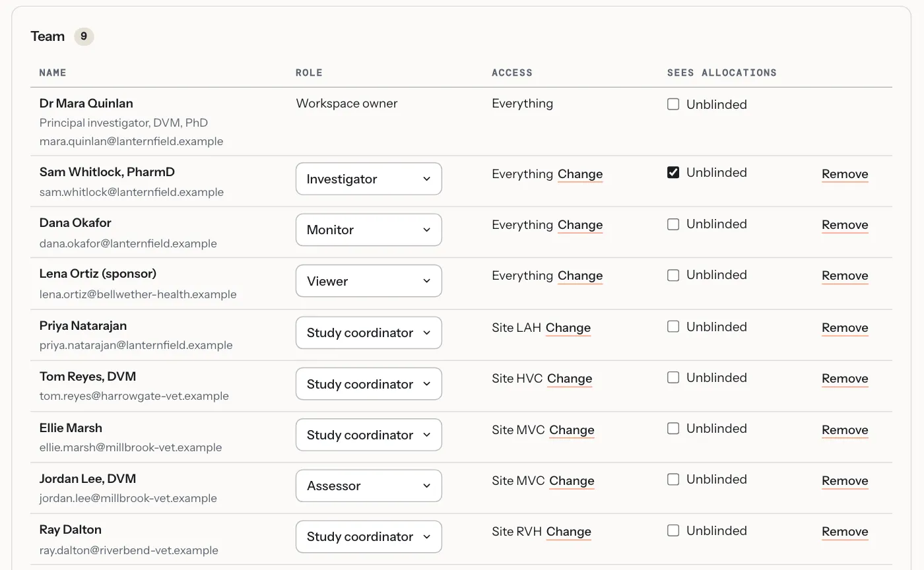Image resolution: width=924 pixels, height=570 pixels.
Task: Enable Unblinded for Dana Okafor
Action: click(673, 224)
